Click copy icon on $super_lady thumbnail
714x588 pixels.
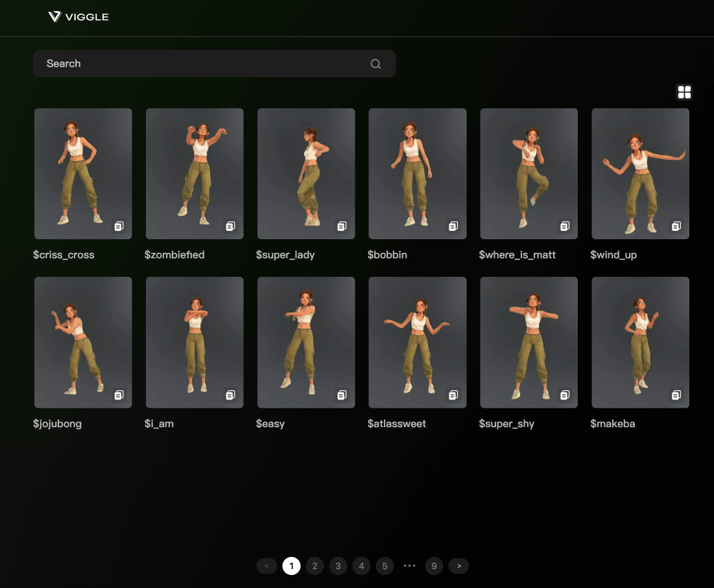pos(342,226)
